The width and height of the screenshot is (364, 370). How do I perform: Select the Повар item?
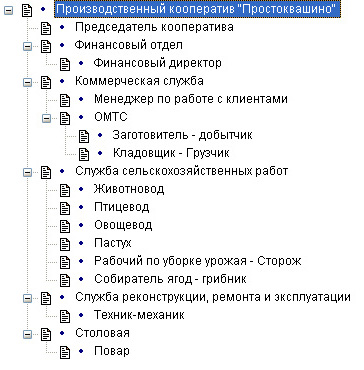pos(112,351)
